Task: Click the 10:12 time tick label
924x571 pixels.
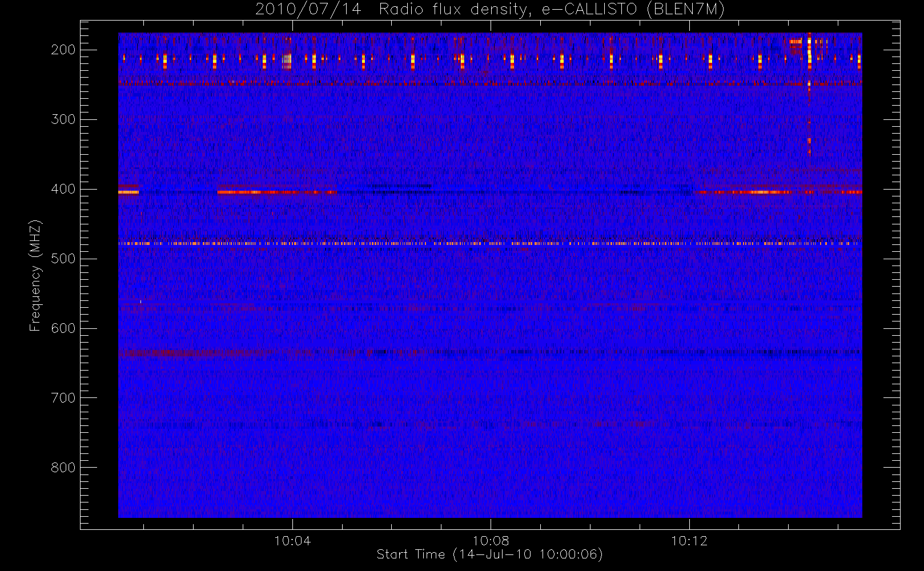Action: (689, 541)
